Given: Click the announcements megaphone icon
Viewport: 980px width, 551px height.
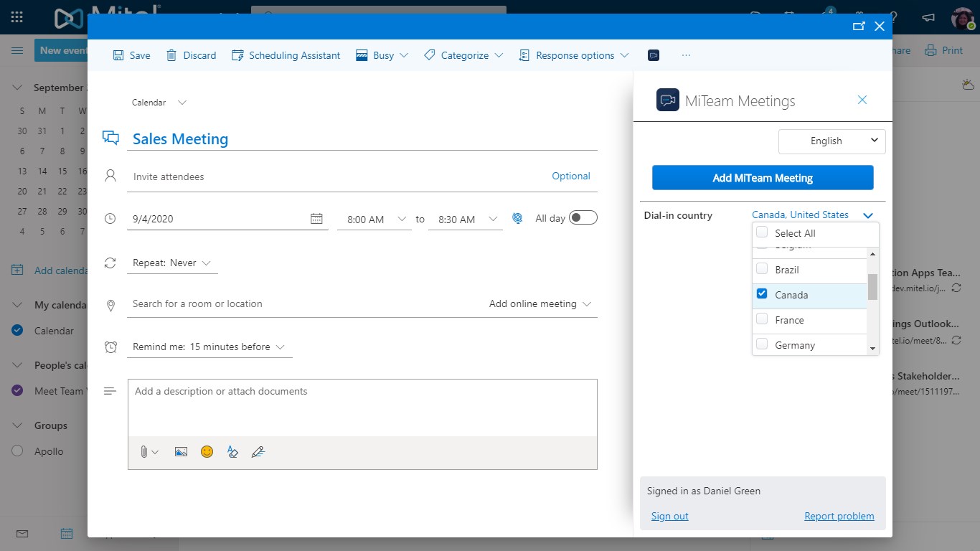Looking at the screenshot, I should pos(928,17).
